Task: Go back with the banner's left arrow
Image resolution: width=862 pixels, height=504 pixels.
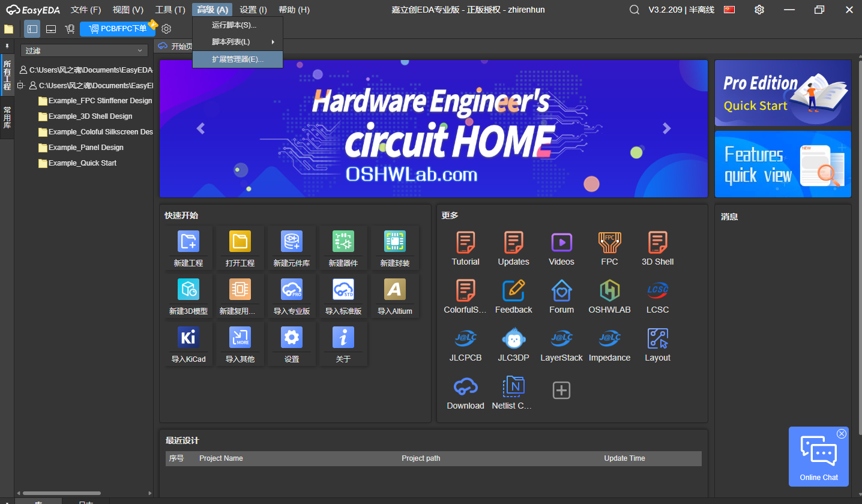Action: (x=200, y=128)
